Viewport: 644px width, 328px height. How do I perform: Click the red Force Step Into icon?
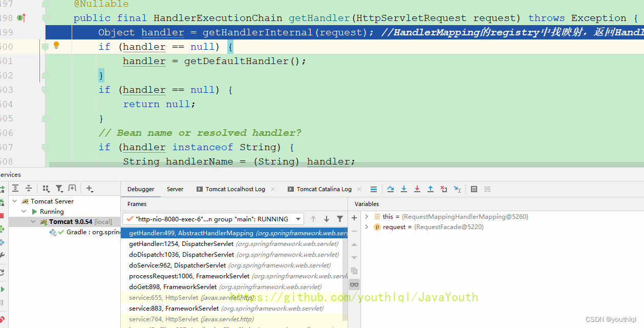417,189
